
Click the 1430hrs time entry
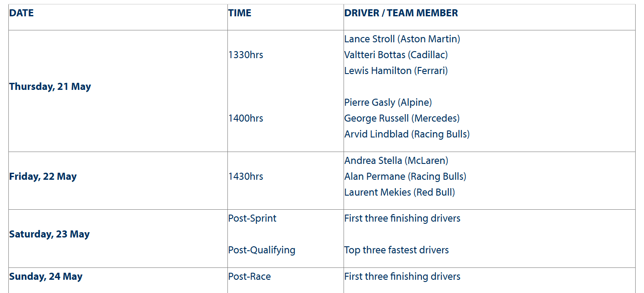click(246, 177)
